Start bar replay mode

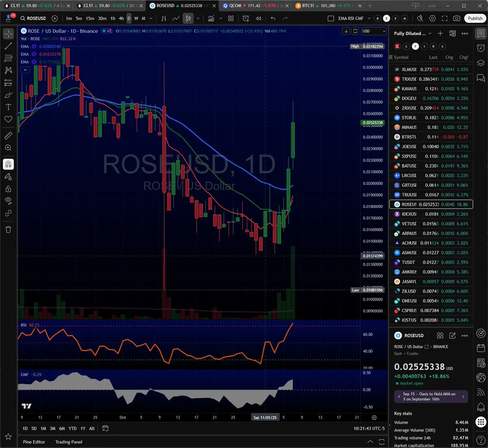(x=258, y=18)
